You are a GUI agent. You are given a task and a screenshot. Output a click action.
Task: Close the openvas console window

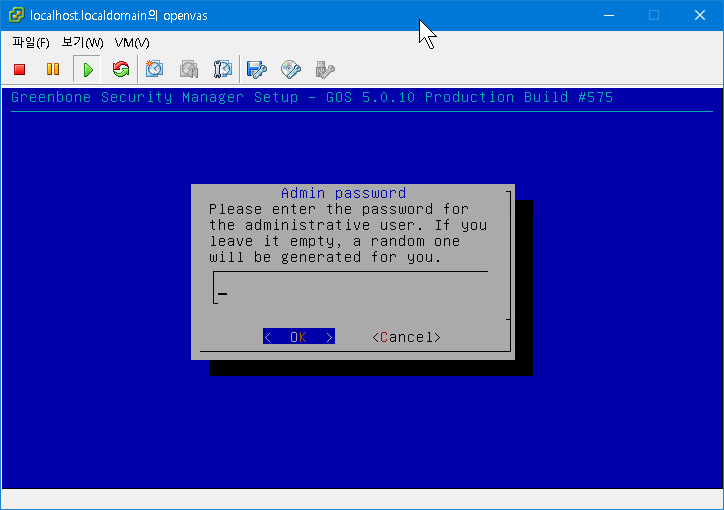click(700, 15)
